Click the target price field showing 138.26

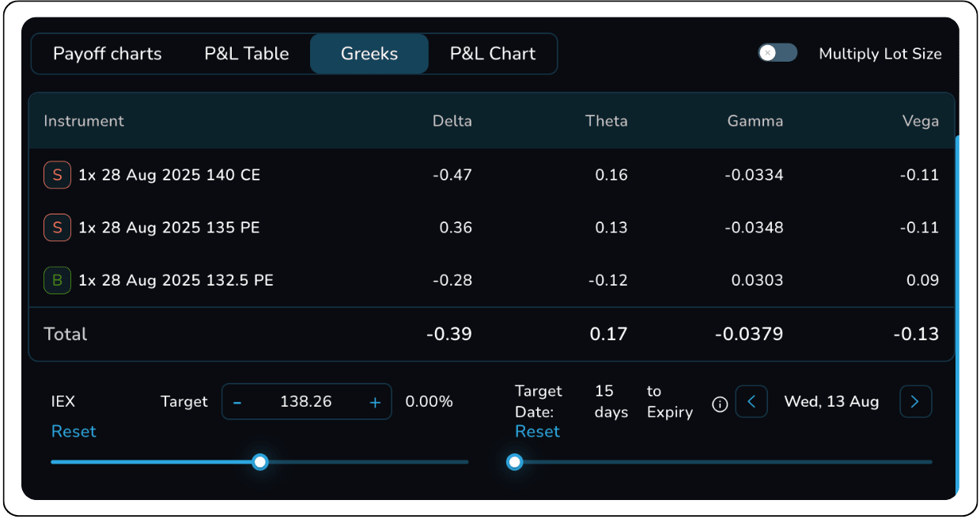point(306,402)
